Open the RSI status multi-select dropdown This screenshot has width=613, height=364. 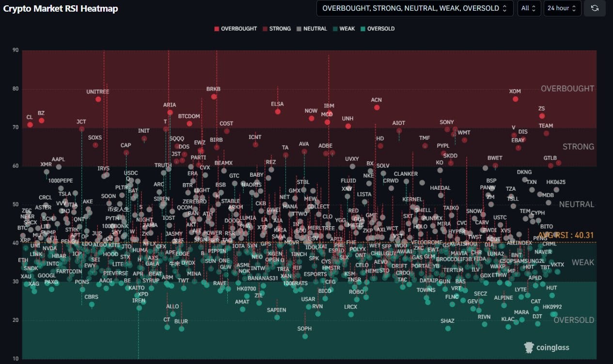pos(415,8)
